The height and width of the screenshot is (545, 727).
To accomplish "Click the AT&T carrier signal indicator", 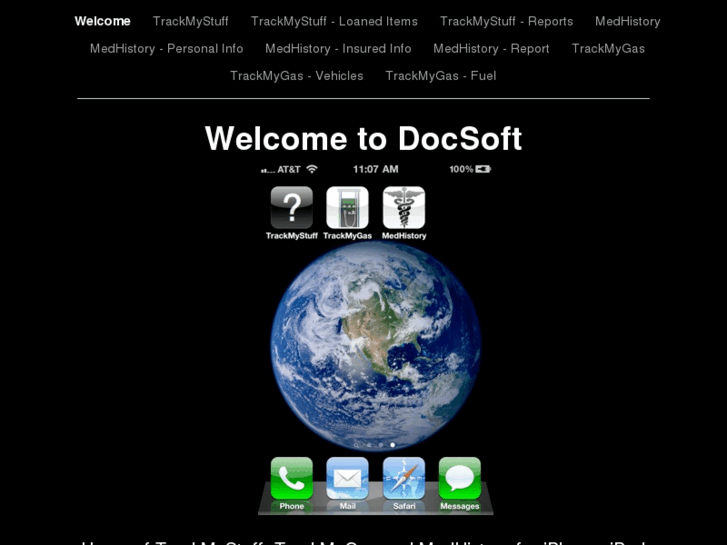I will click(x=281, y=170).
